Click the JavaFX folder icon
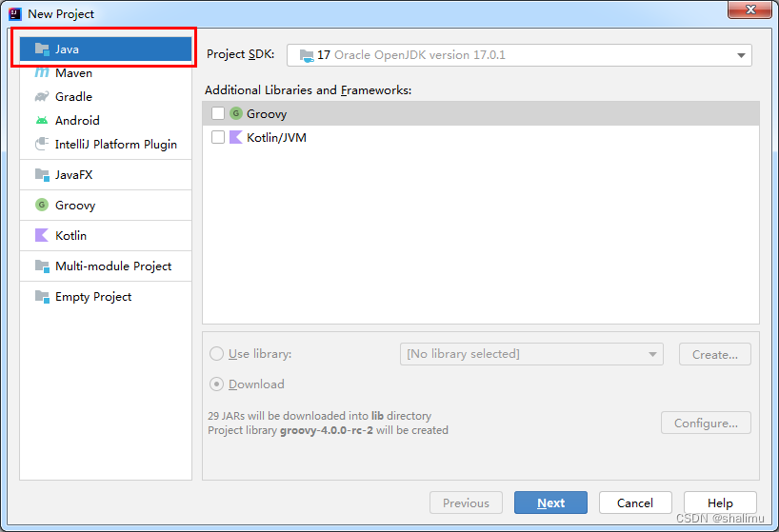The image size is (779, 532). [42, 175]
